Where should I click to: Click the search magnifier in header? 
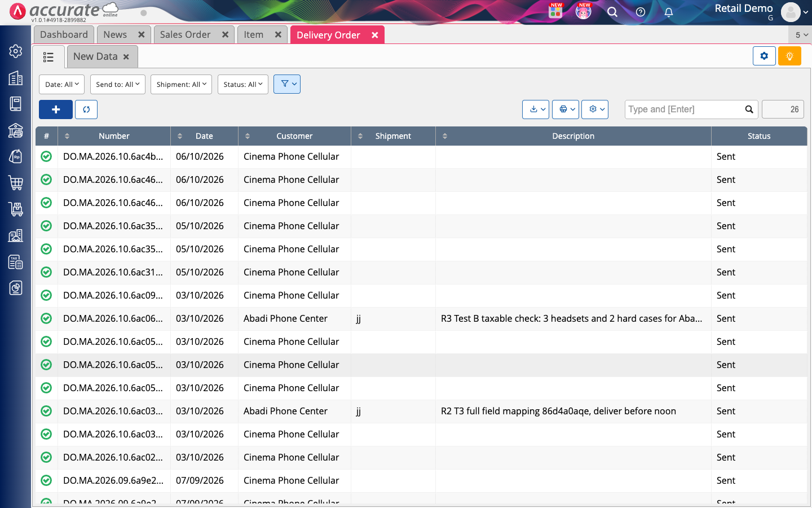(x=612, y=12)
